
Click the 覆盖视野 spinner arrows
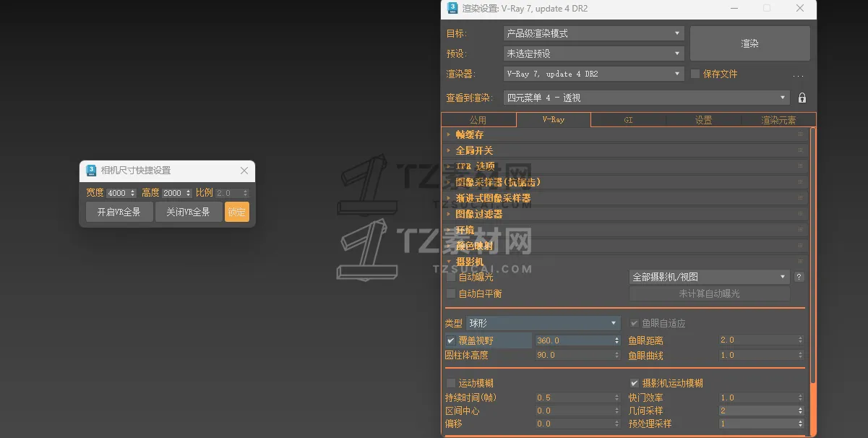pyautogui.click(x=617, y=340)
